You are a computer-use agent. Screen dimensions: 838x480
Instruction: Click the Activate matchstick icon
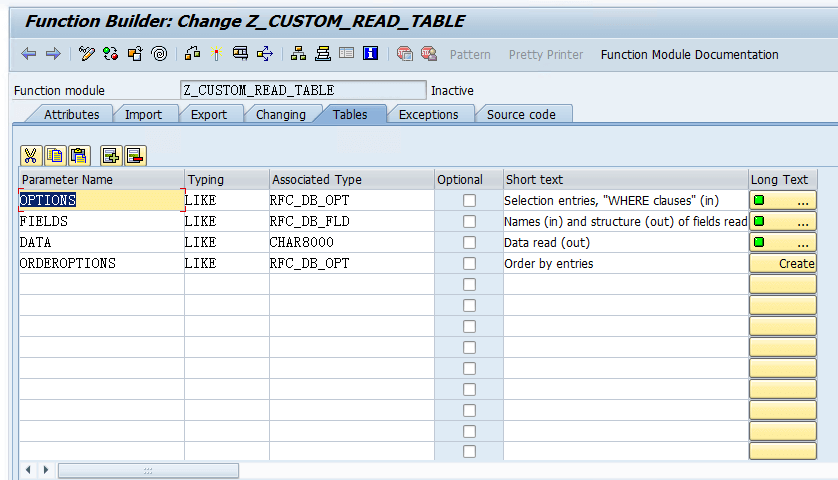click(x=215, y=54)
